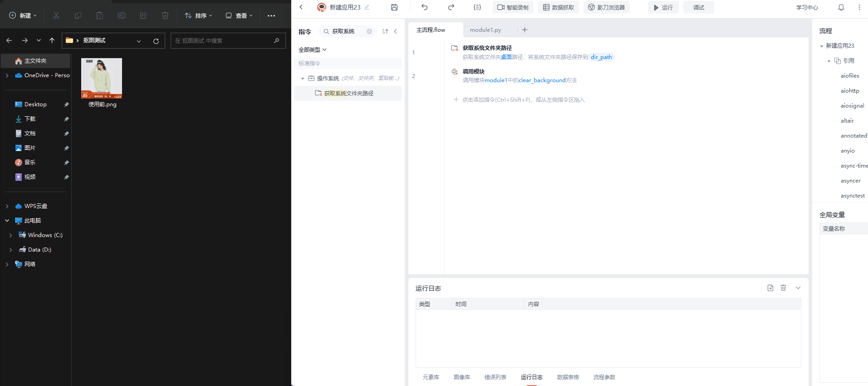This screenshot has height=386, width=868.
Task: Open the 流程参数 bottom tab
Action: pyautogui.click(x=604, y=377)
